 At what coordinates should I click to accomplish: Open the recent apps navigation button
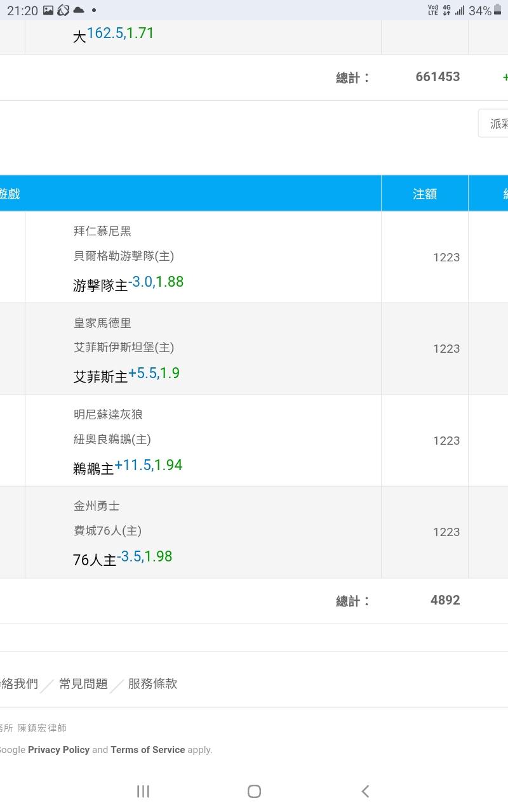(x=143, y=791)
